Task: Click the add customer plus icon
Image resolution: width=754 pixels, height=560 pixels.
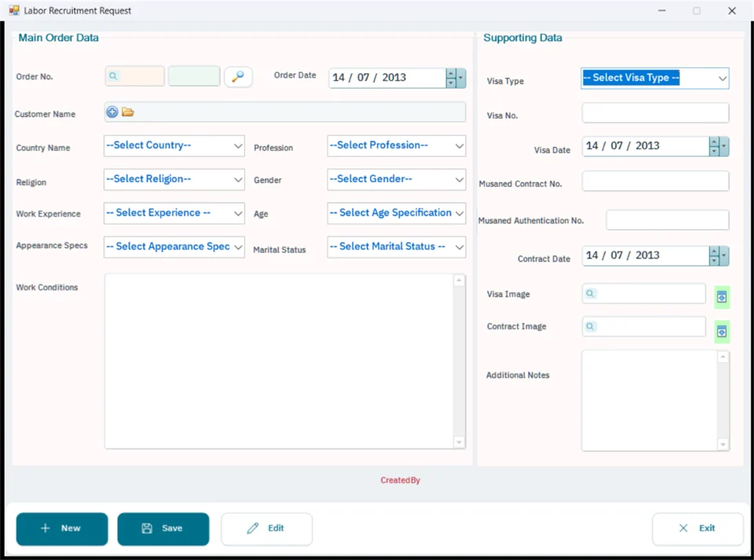Action: coord(112,112)
